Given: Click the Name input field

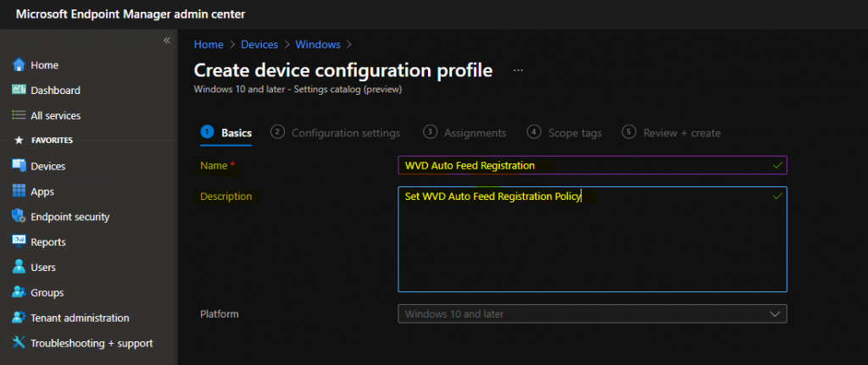Looking at the screenshot, I should tap(593, 165).
